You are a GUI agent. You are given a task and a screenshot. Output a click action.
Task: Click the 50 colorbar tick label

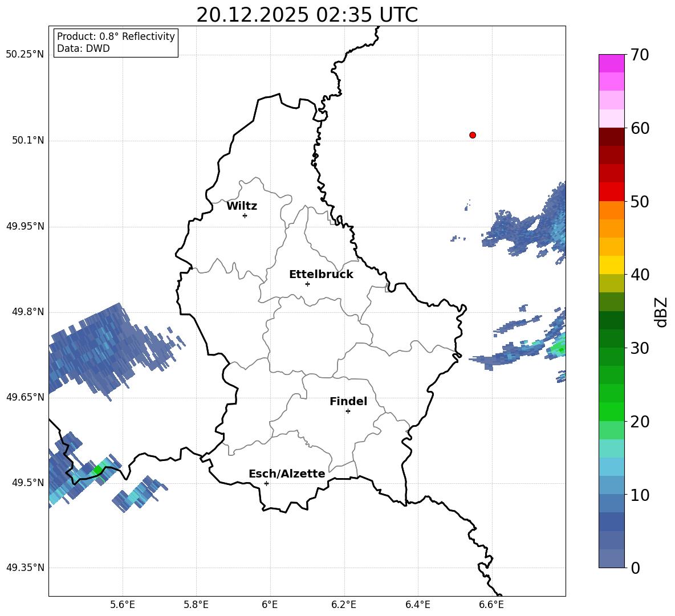click(x=640, y=201)
